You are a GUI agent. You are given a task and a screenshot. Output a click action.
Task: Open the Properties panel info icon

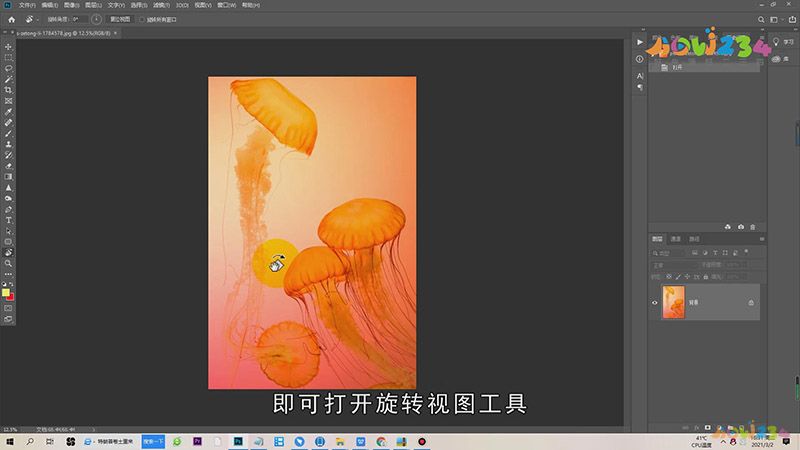[x=640, y=59]
